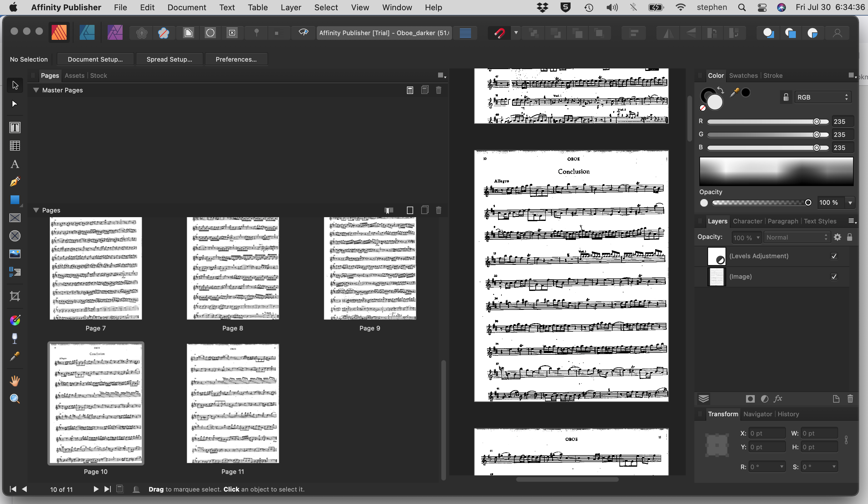Select the Crop tool

[x=15, y=296]
